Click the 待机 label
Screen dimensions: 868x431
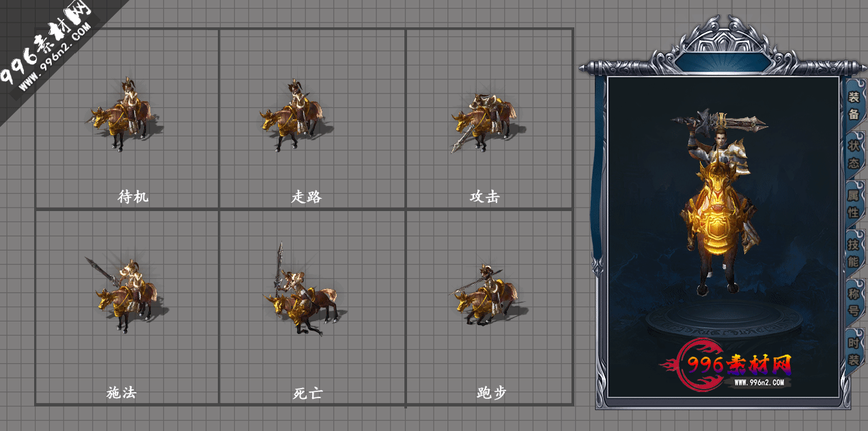click(x=133, y=197)
